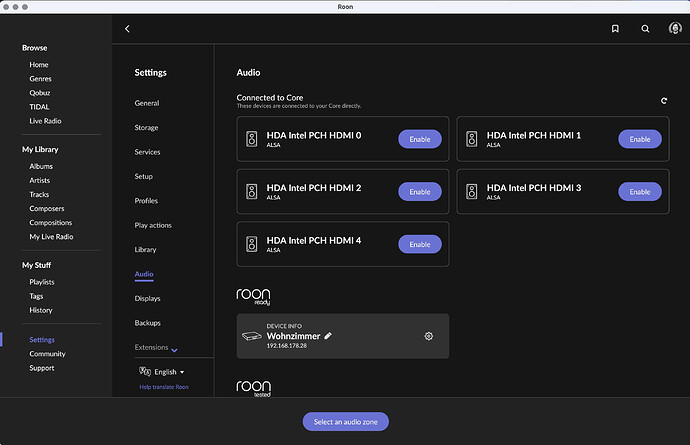Open Services settings
690x445 pixels.
pyautogui.click(x=147, y=152)
